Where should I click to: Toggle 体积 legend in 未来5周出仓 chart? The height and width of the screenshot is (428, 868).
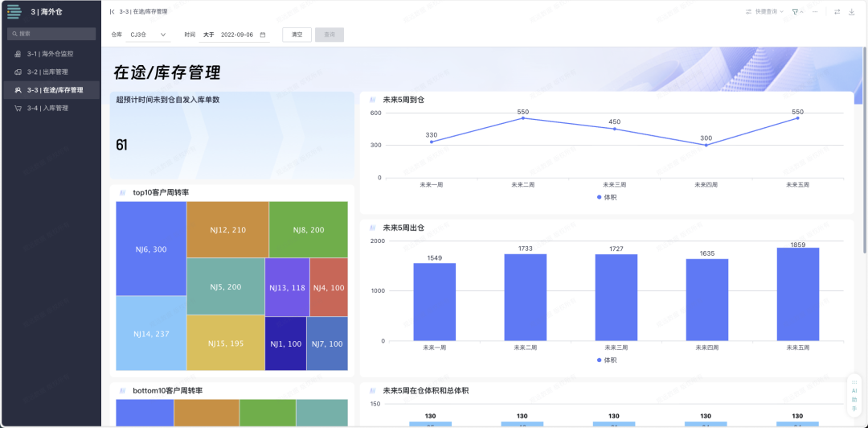(607, 360)
